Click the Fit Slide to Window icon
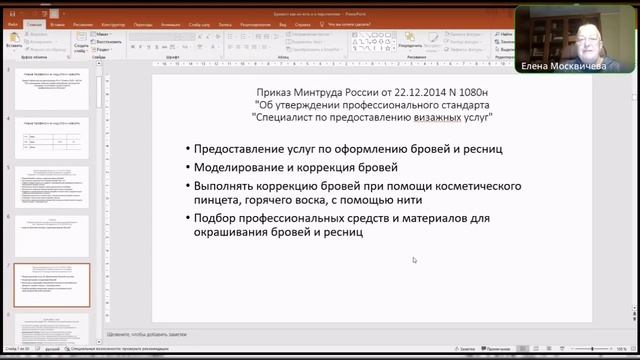 click(x=633, y=349)
